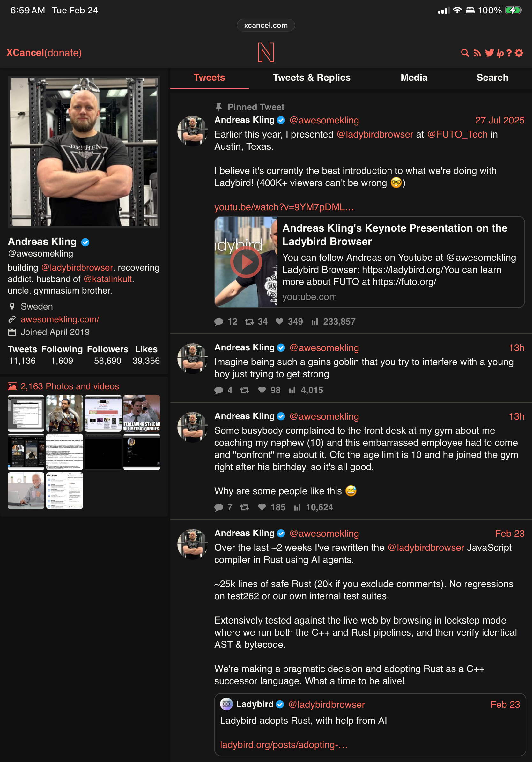This screenshot has height=762, width=532.
Task: Open the @ladybirdbrowser link in bio
Action: click(77, 267)
